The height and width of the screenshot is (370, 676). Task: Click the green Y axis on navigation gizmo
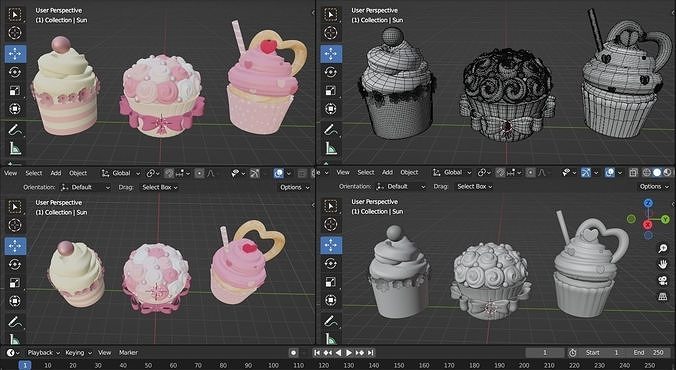(665, 219)
